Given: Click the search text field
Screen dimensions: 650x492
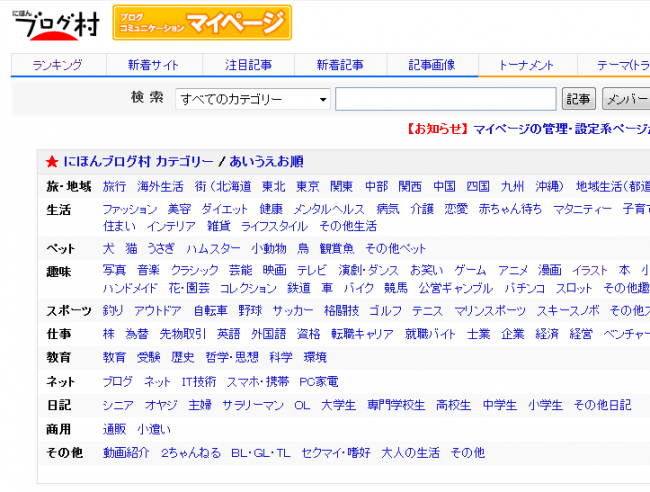Looking at the screenshot, I should coord(445,99).
